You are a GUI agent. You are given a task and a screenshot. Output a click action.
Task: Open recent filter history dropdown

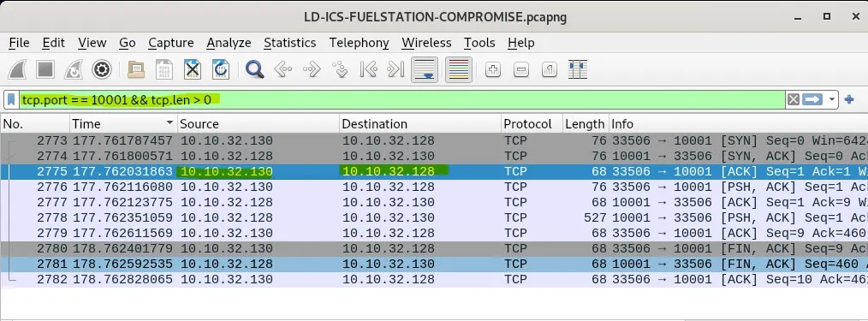point(831,99)
